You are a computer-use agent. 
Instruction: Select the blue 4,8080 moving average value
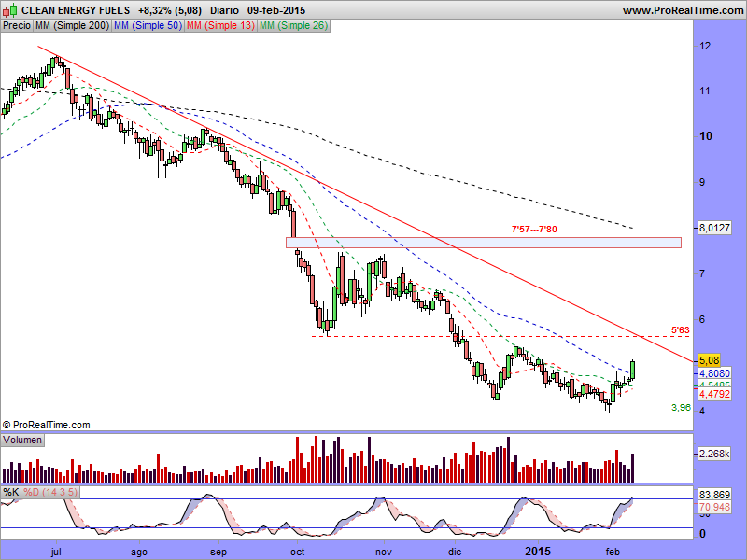tap(714, 373)
